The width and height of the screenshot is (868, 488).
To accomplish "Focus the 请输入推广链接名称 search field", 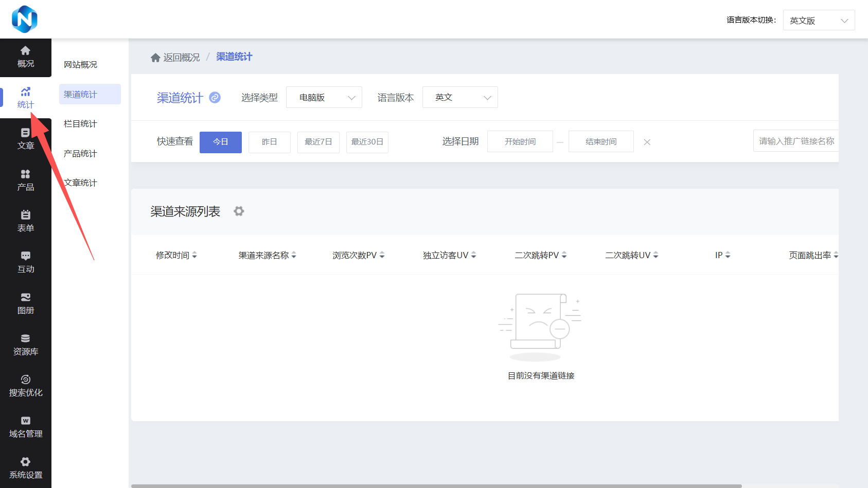I will point(796,141).
